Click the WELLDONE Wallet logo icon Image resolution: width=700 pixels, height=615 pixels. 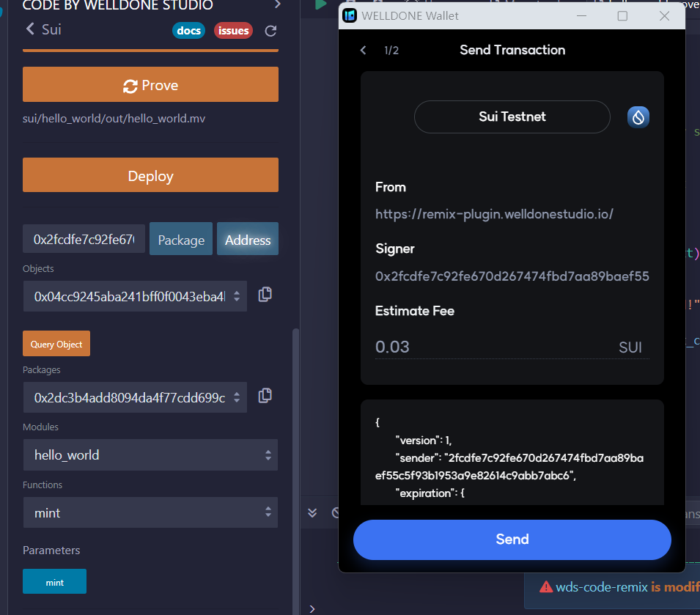pyautogui.click(x=350, y=15)
